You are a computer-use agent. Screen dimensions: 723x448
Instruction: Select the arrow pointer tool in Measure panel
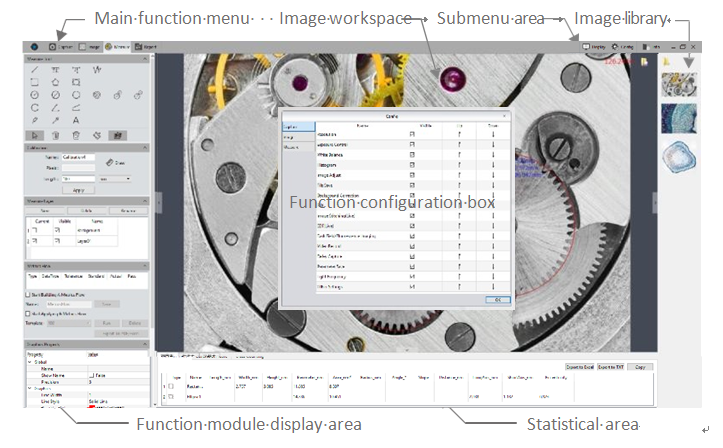(x=35, y=136)
